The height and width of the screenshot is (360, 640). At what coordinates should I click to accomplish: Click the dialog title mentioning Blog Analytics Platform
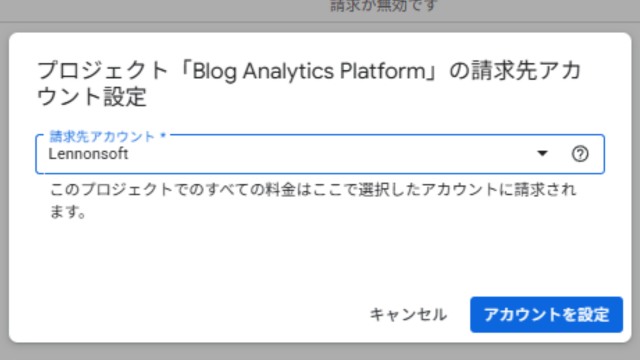tap(309, 83)
